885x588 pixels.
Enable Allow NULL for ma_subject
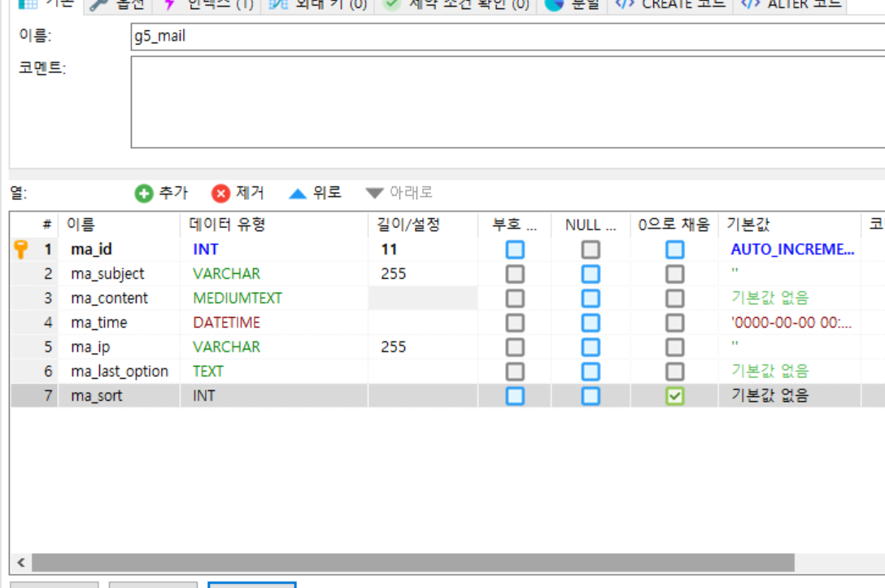pyautogui.click(x=591, y=274)
